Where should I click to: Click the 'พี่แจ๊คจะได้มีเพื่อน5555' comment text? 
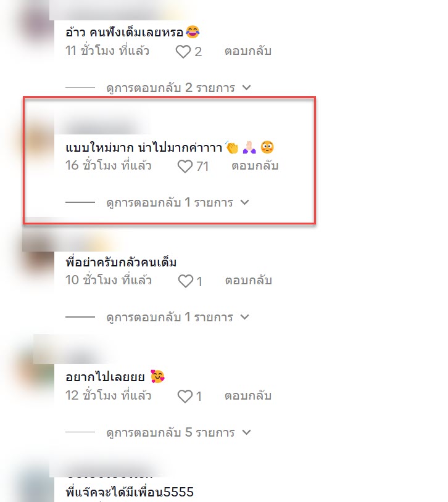[130, 492]
